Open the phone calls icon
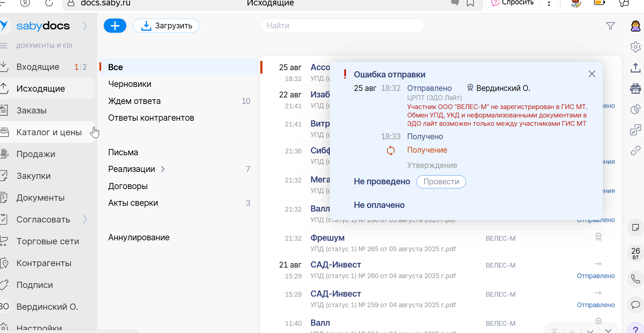644x333 pixels. point(636,279)
